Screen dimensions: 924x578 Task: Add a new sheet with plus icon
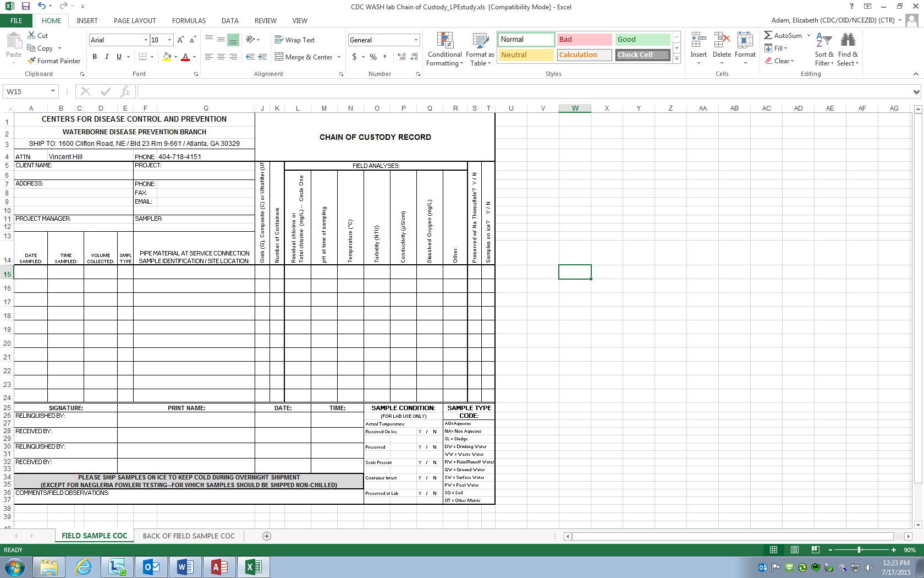coord(267,536)
